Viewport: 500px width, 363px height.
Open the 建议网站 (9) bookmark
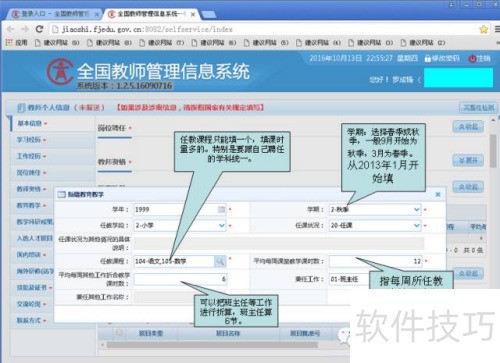coord(57,43)
